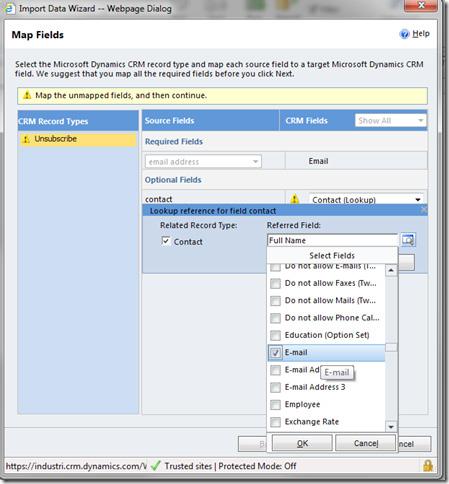
Task: Click the field list scrollbar down arrow
Action: click(391, 426)
